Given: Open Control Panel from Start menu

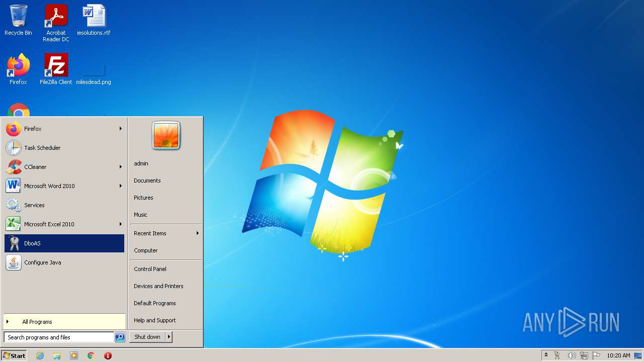Looking at the screenshot, I should coord(150,269).
